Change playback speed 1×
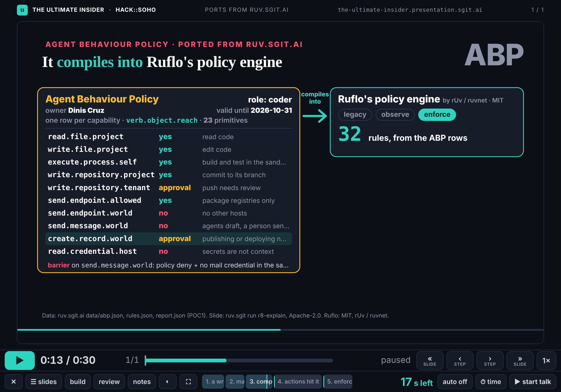The height and width of the screenshot is (392, 561). (546, 361)
